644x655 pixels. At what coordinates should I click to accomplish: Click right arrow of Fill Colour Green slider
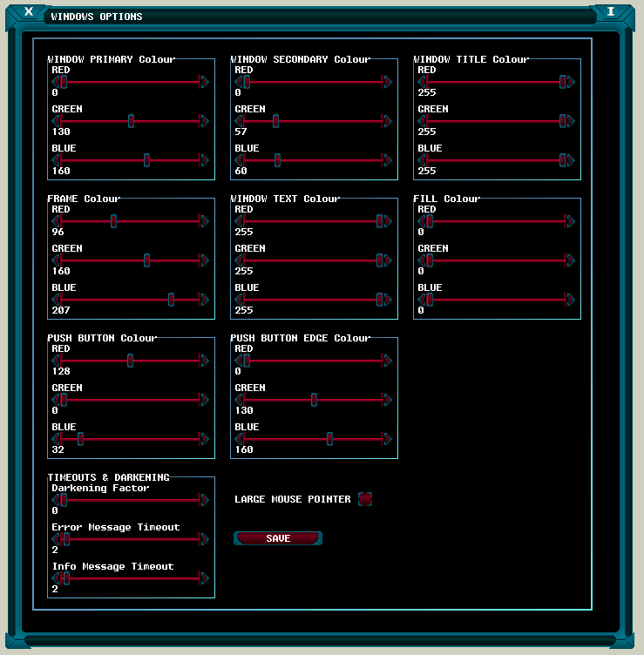pyautogui.click(x=570, y=260)
